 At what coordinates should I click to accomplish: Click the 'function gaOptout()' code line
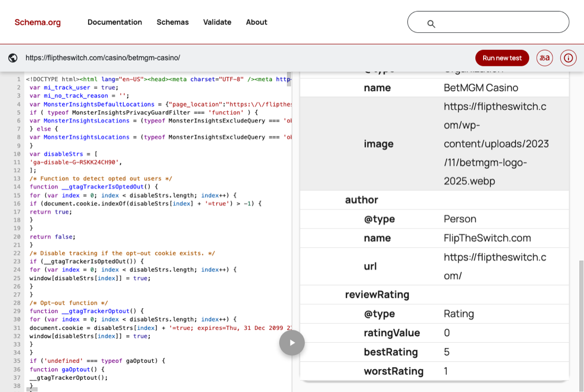point(67,369)
